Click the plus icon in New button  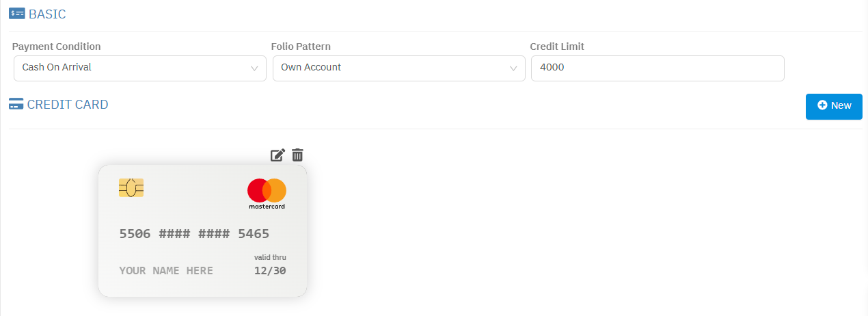click(x=822, y=105)
